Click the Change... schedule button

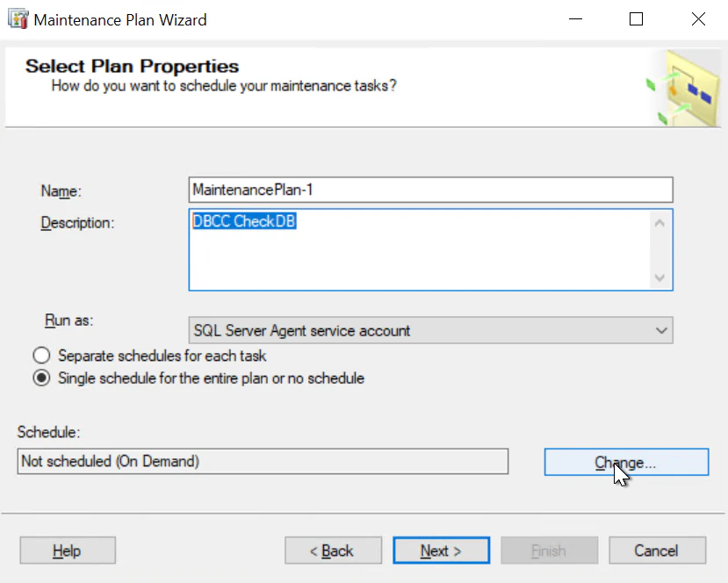[625, 462]
